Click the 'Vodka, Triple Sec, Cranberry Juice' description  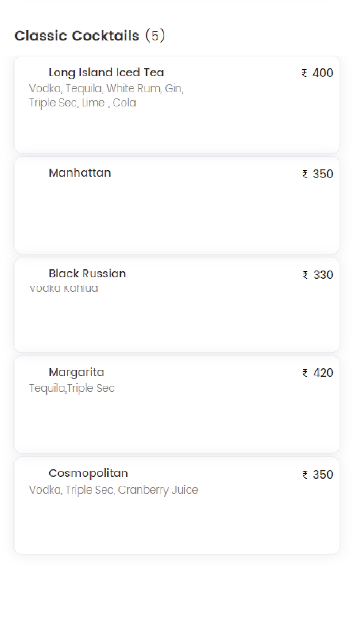[114, 490]
